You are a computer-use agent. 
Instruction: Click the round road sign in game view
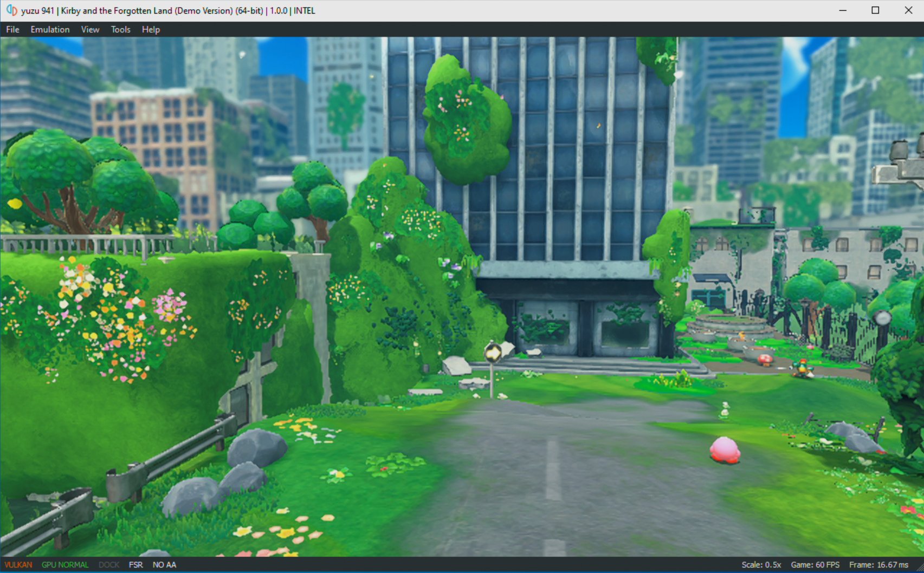(x=493, y=353)
